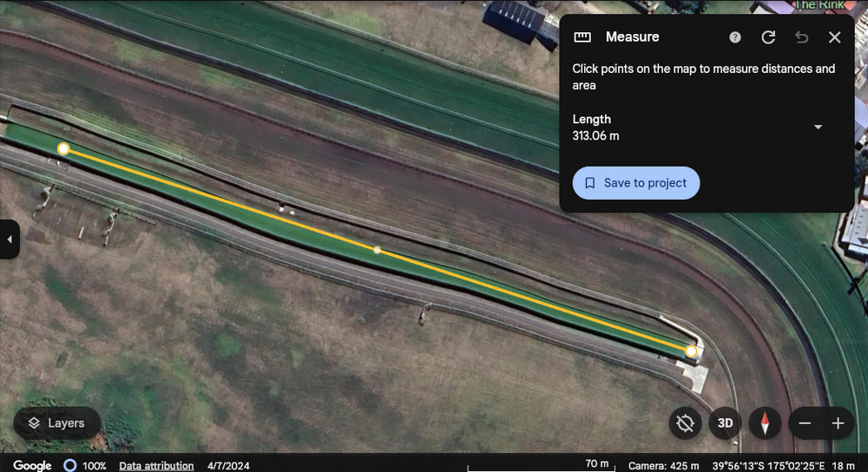Toggle the 3D view button
Screen dimensions: 868x472
point(725,423)
